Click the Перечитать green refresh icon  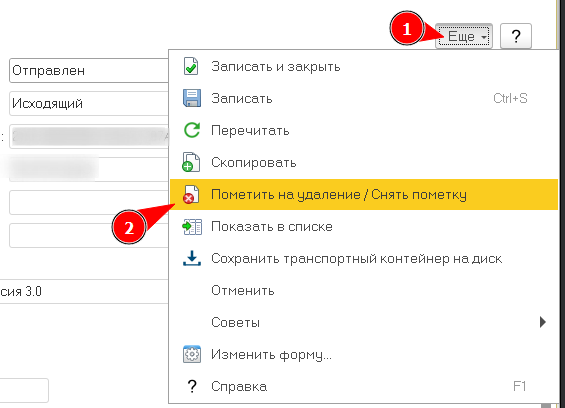(192, 130)
